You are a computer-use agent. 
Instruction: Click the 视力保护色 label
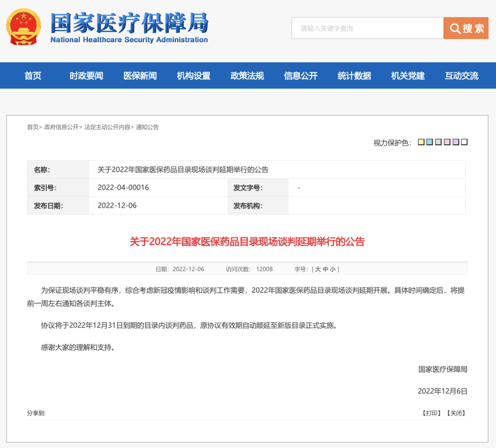coord(392,143)
